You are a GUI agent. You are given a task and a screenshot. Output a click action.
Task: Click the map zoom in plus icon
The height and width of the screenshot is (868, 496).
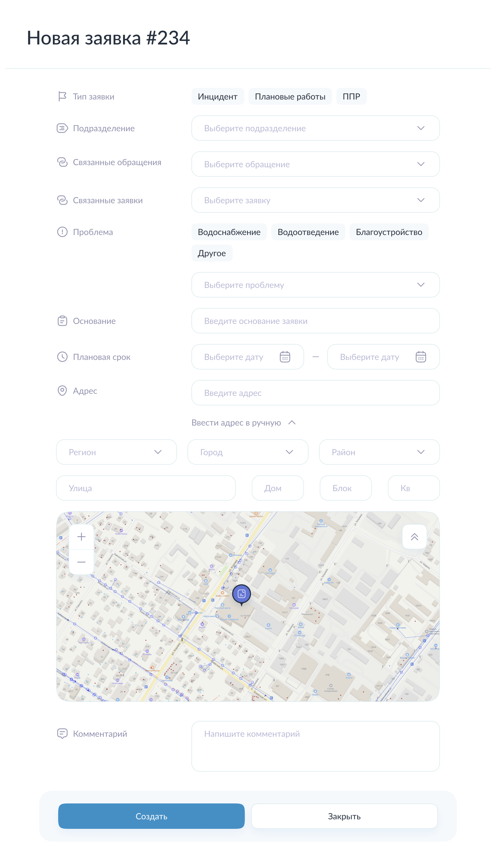click(x=81, y=537)
